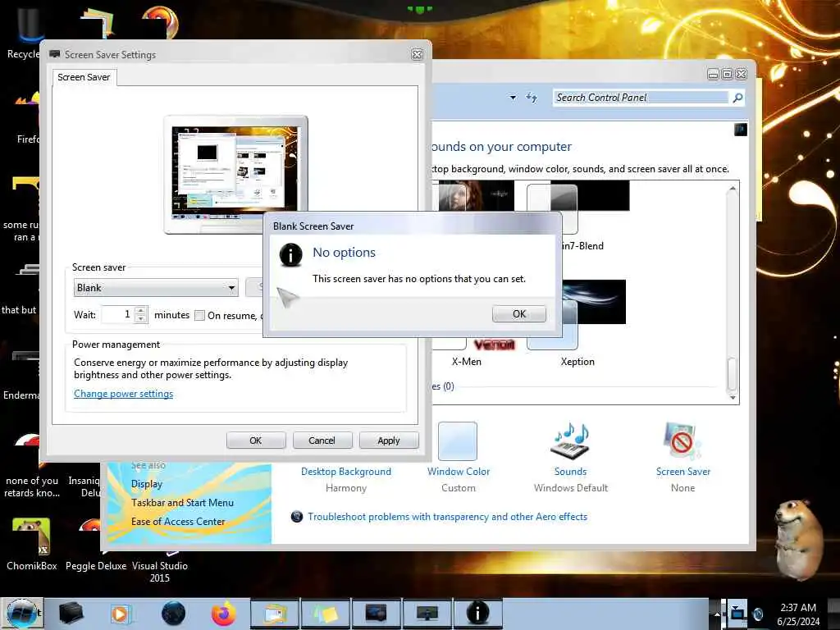Switch to the Explorer window taskbar button
The height and width of the screenshot is (630, 840).
275,614
